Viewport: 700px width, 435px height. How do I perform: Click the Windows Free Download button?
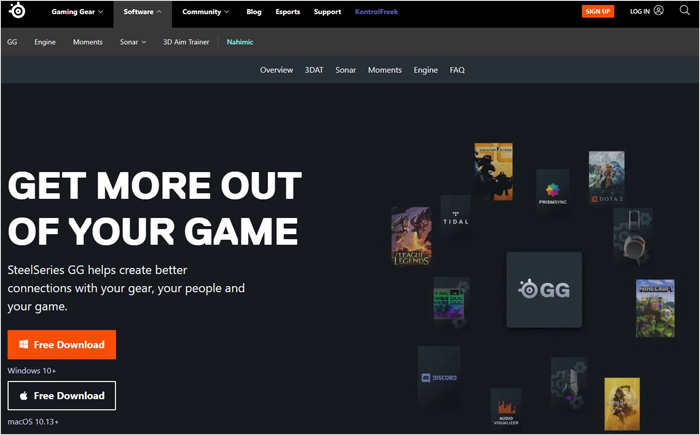[x=62, y=344]
